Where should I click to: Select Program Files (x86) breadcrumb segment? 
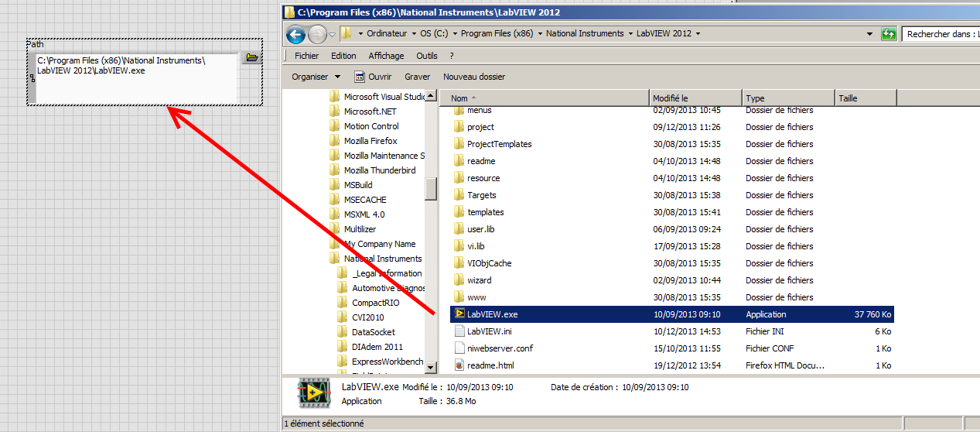(497, 33)
